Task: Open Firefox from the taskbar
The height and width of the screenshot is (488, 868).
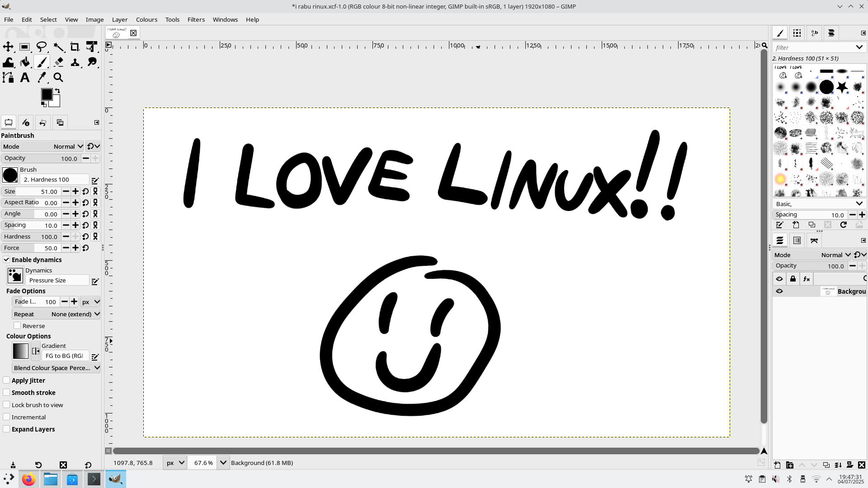Action: (28, 479)
